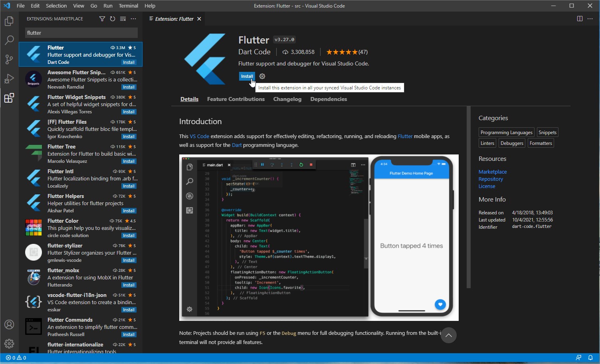The image size is (600, 364).
Task: Open the Selection menu
Action: tap(56, 6)
